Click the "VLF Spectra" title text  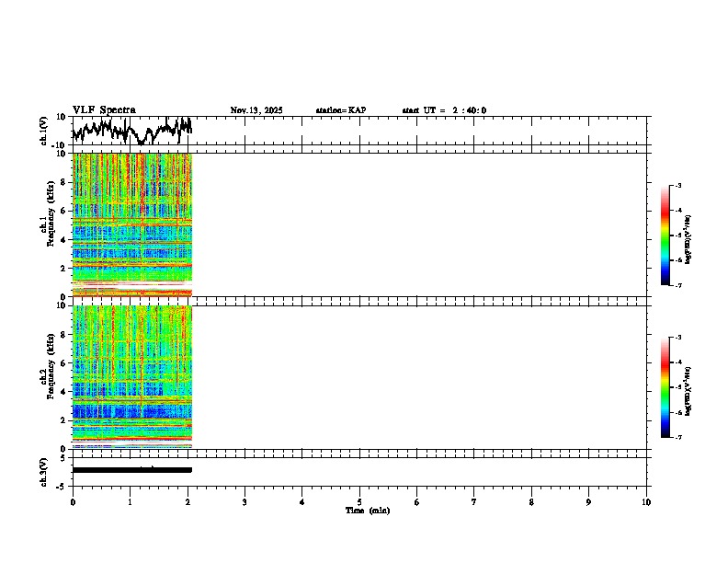coord(104,109)
